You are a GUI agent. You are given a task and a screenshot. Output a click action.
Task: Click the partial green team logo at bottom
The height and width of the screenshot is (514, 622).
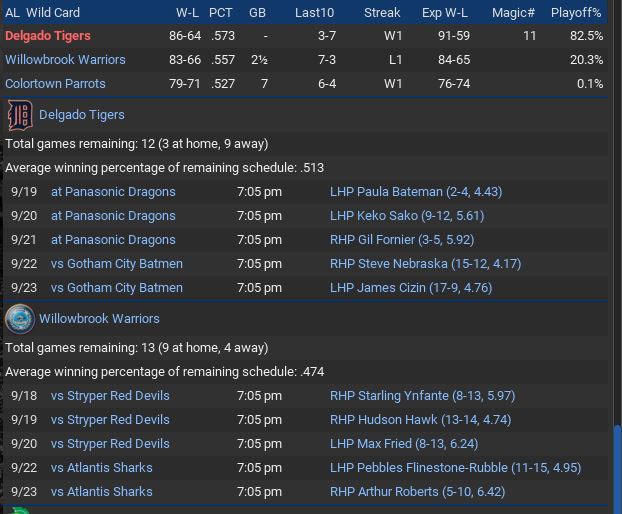[19, 510]
